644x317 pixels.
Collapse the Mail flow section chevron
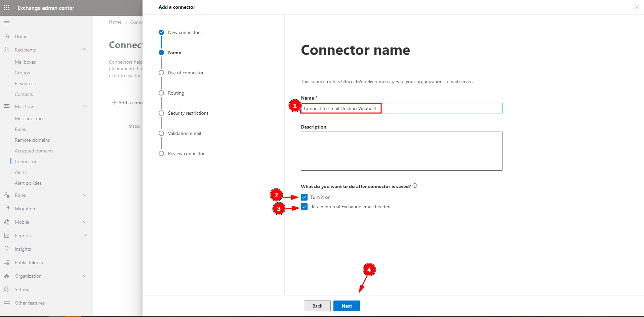85,106
